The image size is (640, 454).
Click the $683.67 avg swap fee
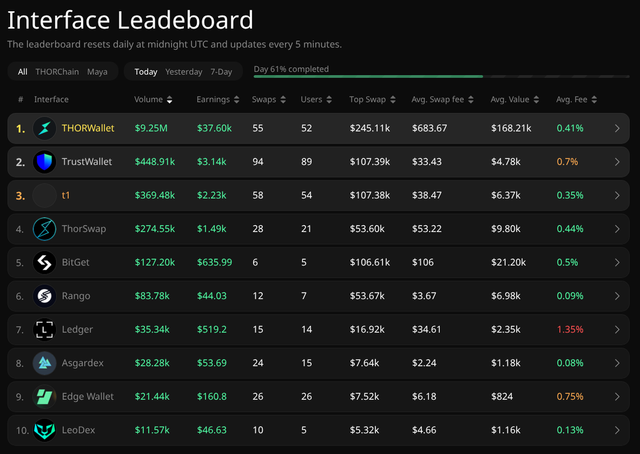[x=429, y=128]
